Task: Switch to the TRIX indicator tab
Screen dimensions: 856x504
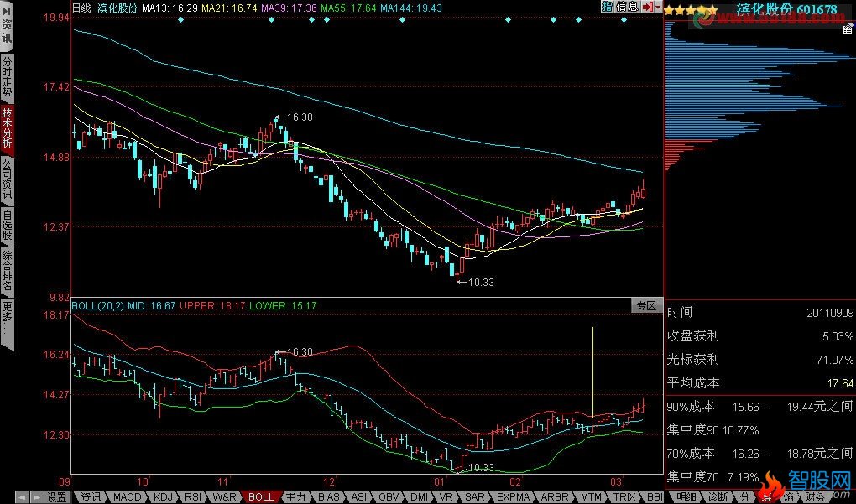Action: pos(624,497)
